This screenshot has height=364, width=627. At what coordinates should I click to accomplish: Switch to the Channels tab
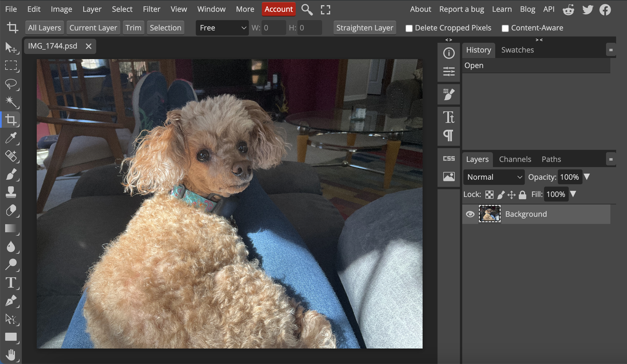tap(515, 159)
